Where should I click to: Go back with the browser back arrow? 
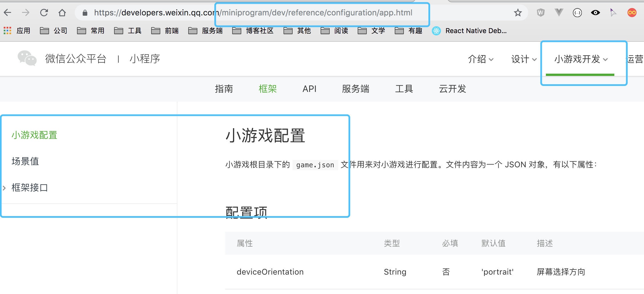8,13
